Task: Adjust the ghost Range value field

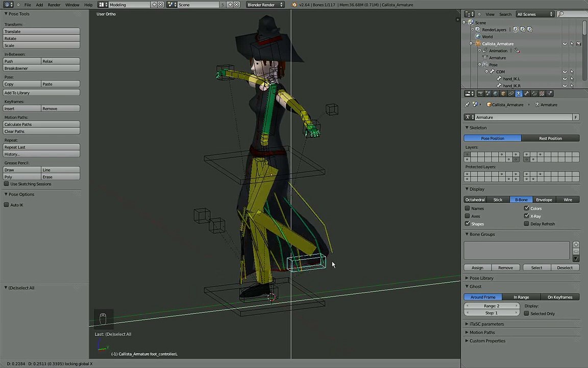Action: 492,306
